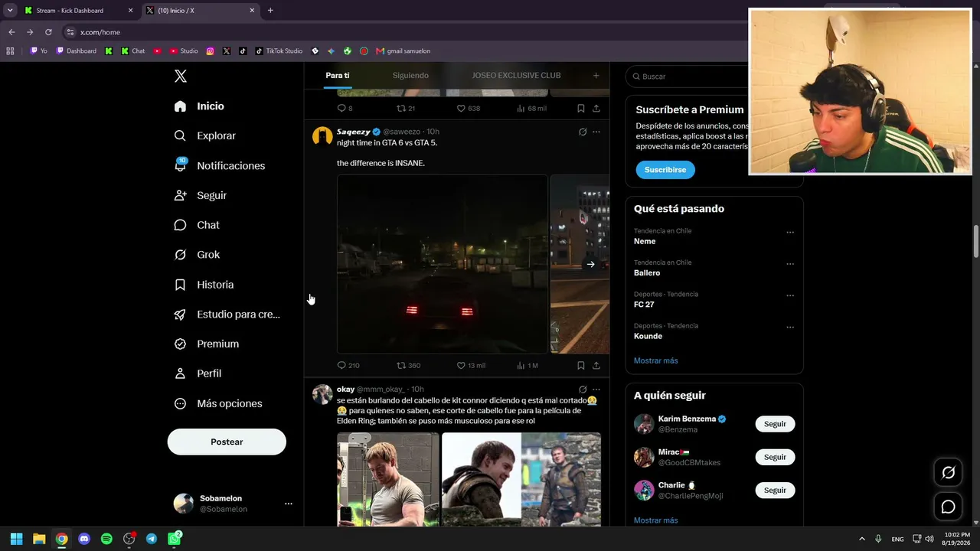Open the Instagram bookmark
Image resolution: width=980 pixels, height=551 pixels.
point(210,51)
